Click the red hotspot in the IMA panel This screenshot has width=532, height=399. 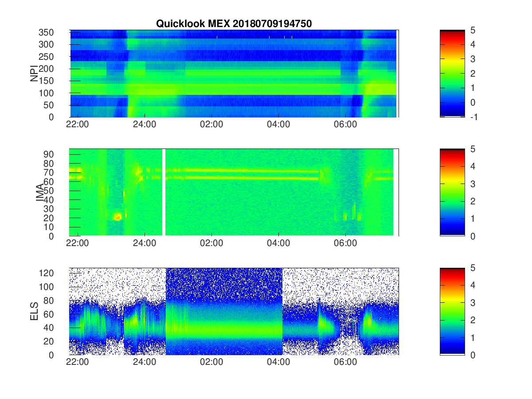(117, 217)
